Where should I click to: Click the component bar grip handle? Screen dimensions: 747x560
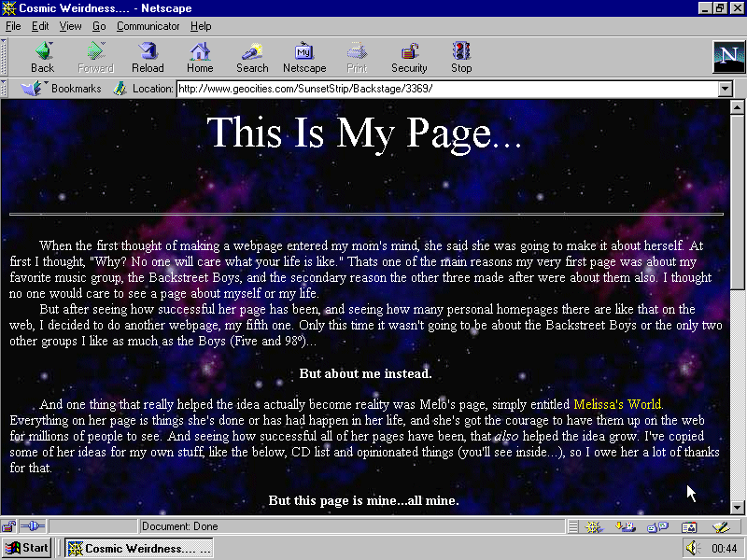click(x=573, y=526)
